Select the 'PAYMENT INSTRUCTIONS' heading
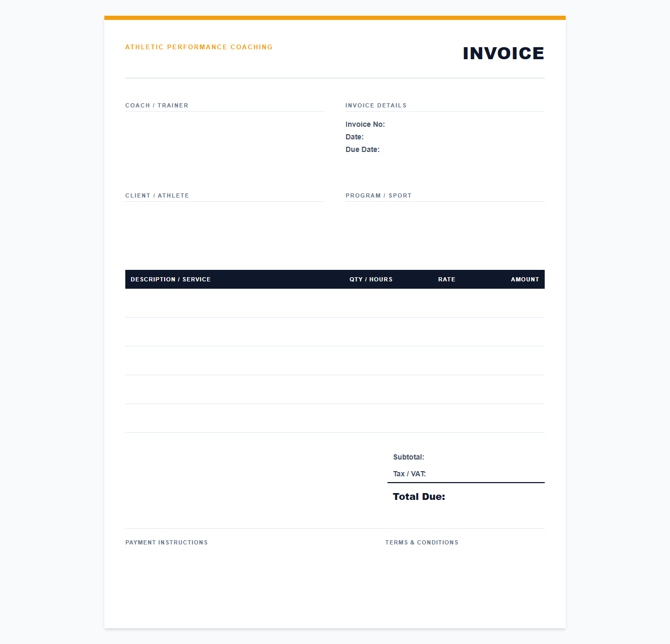 point(167,542)
